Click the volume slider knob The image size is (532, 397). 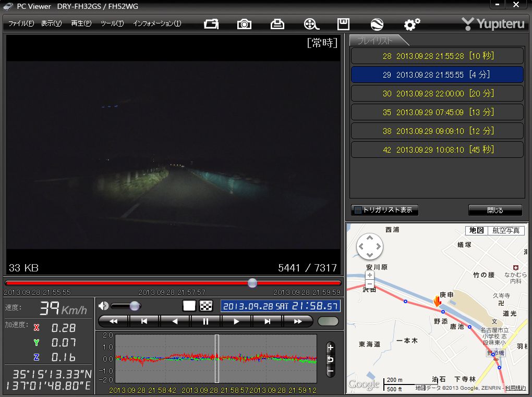135,306
